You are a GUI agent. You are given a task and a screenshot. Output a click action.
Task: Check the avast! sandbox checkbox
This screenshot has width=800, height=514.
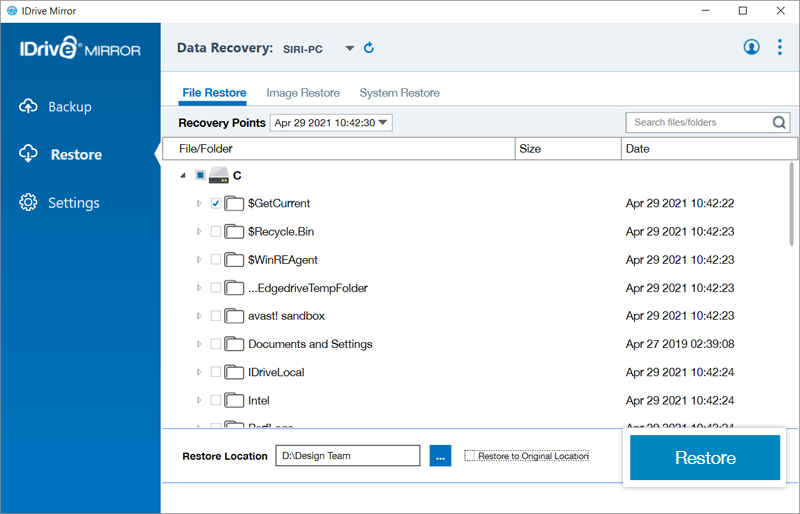(x=216, y=316)
